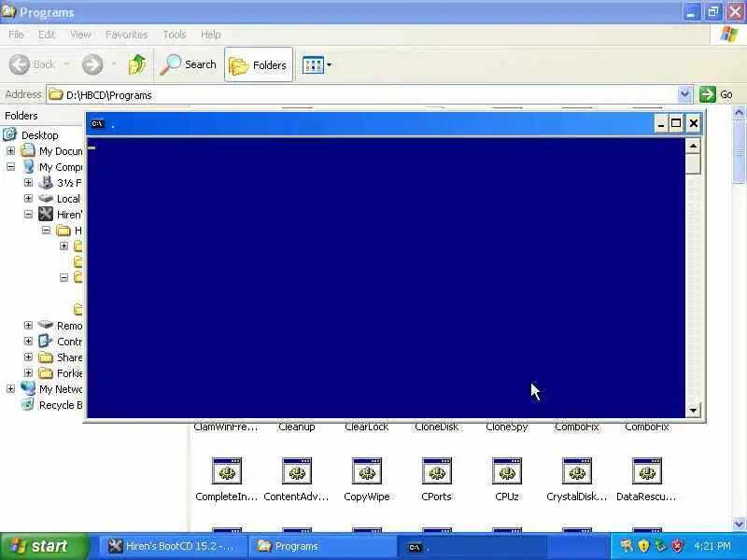Click the CloneSpy file label

506,427
